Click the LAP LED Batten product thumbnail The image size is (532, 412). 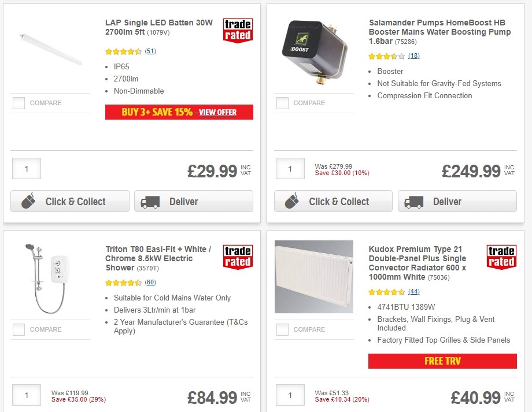[x=50, y=49]
